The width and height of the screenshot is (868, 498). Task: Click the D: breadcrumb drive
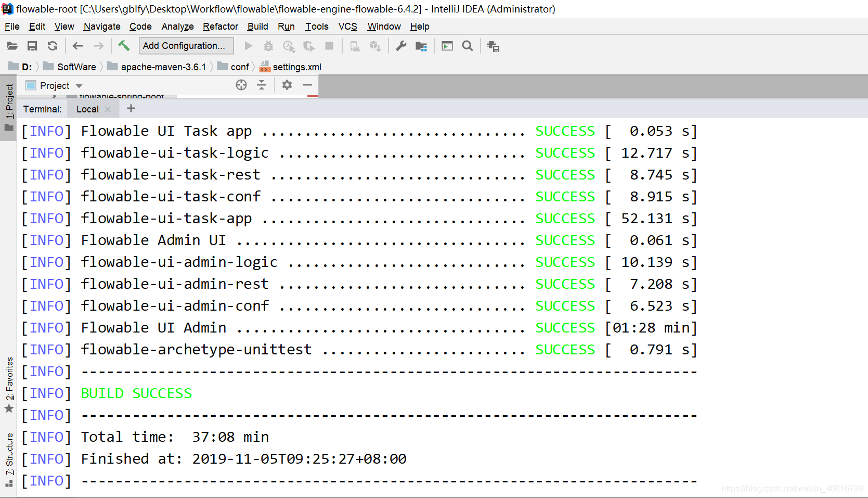[x=21, y=67]
